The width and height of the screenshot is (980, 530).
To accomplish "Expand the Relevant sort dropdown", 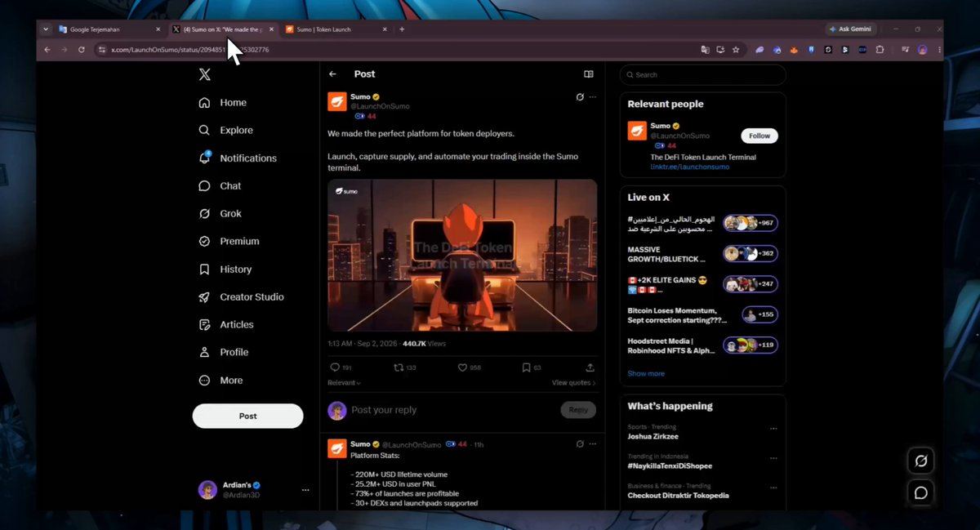I will pos(344,383).
